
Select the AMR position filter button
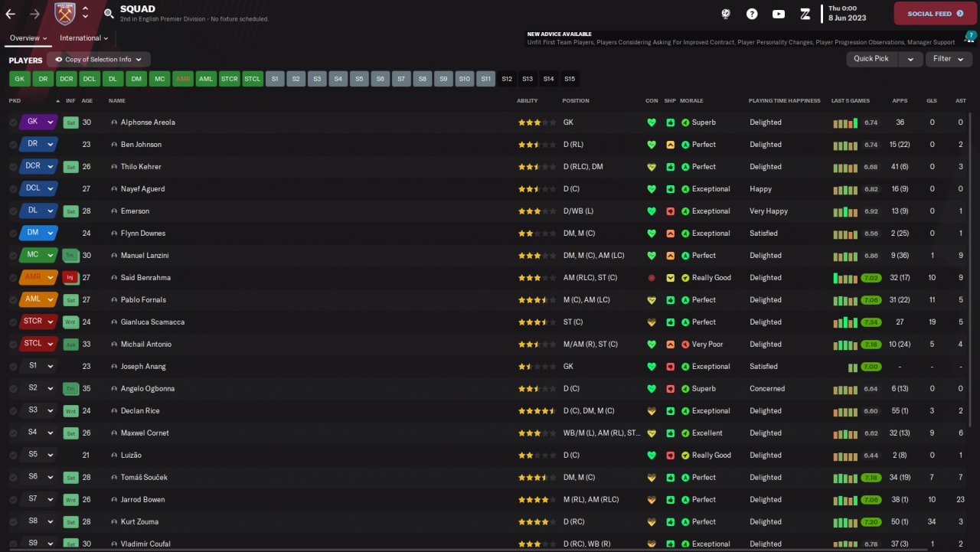coord(183,79)
